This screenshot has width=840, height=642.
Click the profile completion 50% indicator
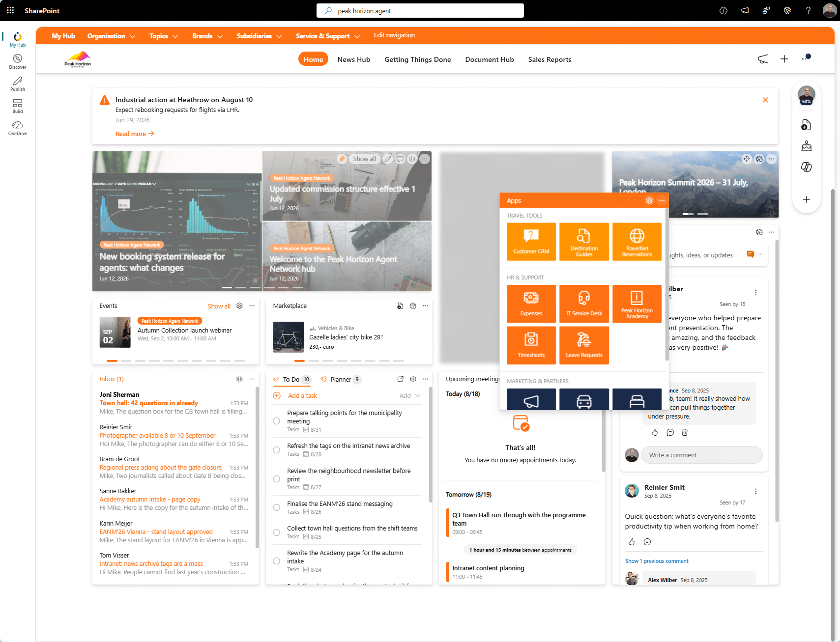point(806,95)
